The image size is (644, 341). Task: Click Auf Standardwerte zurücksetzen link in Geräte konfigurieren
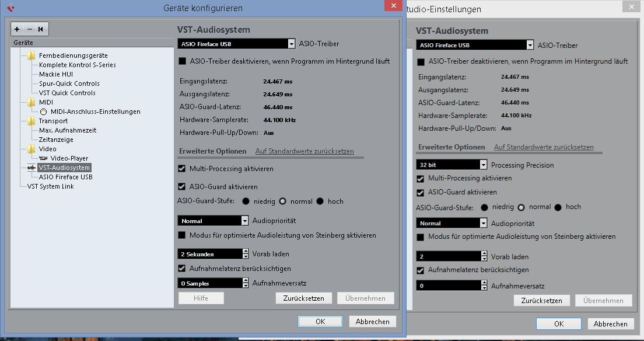(x=304, y=151)
